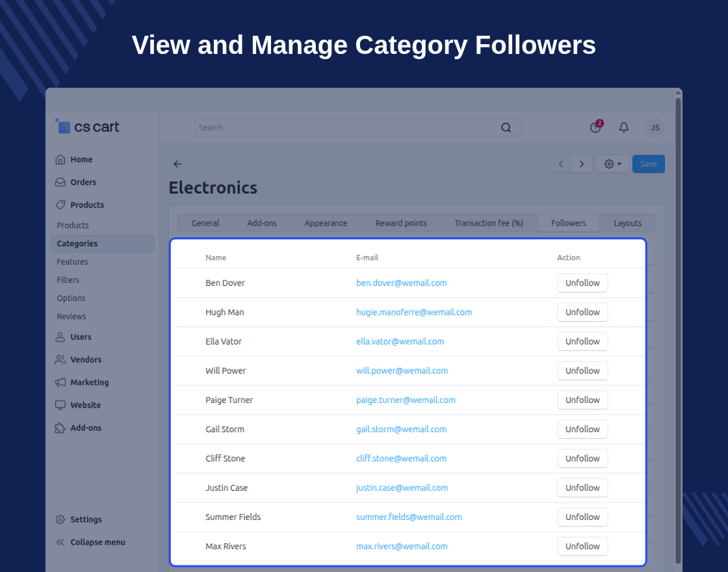Open ben.dover@wemail.com email link
728x572 pixels.
pyautogui.click(x=402, y=283)
